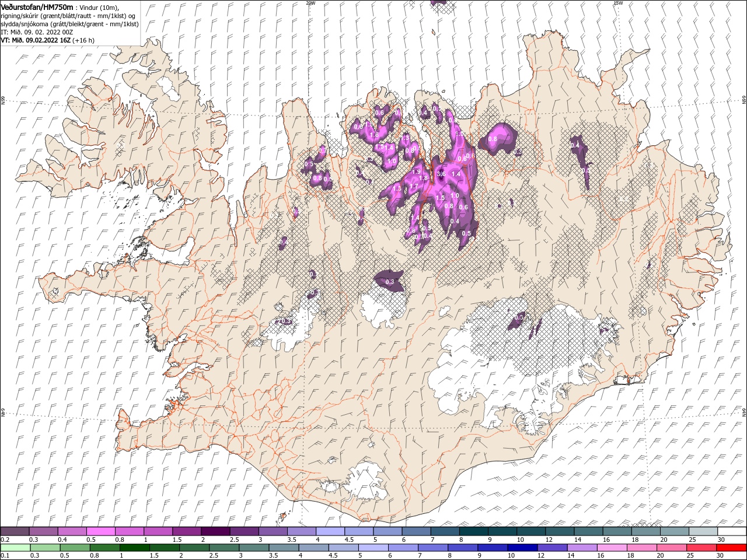Click the 0.2 label in upper legend row
This screenshot has width=747, height=560.
(x=5, y=540)
